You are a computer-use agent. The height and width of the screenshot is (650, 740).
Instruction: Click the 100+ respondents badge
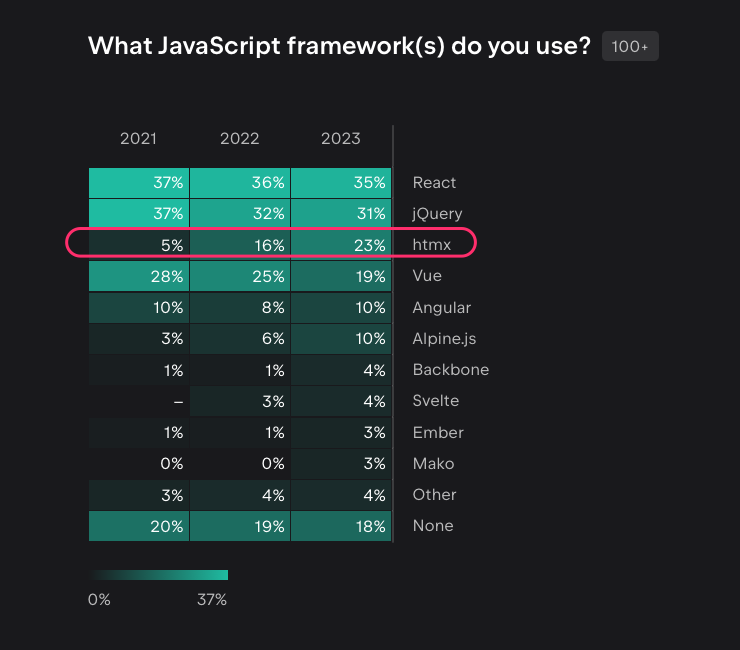pyautogui.click(x=630, y=46)
